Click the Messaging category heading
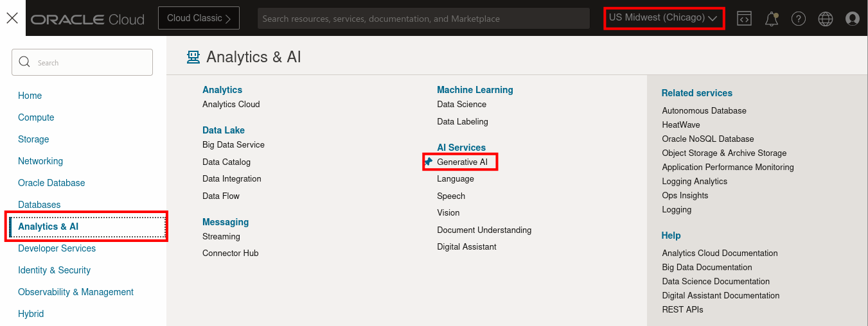 click(x=226, y=222)
